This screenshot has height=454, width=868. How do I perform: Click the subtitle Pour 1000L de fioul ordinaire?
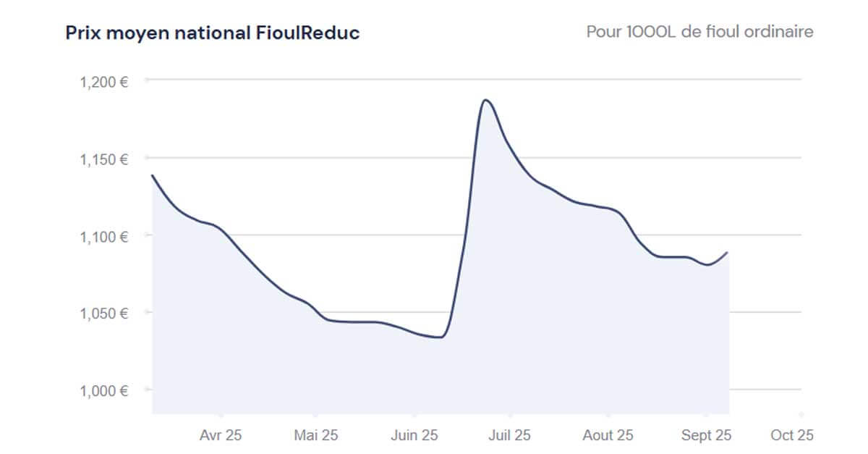point(699,33)
